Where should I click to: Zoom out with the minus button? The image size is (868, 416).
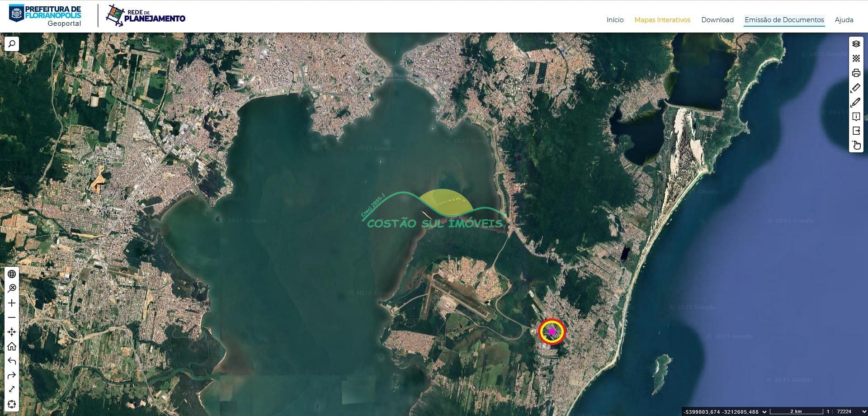click(x=12, y=317)
